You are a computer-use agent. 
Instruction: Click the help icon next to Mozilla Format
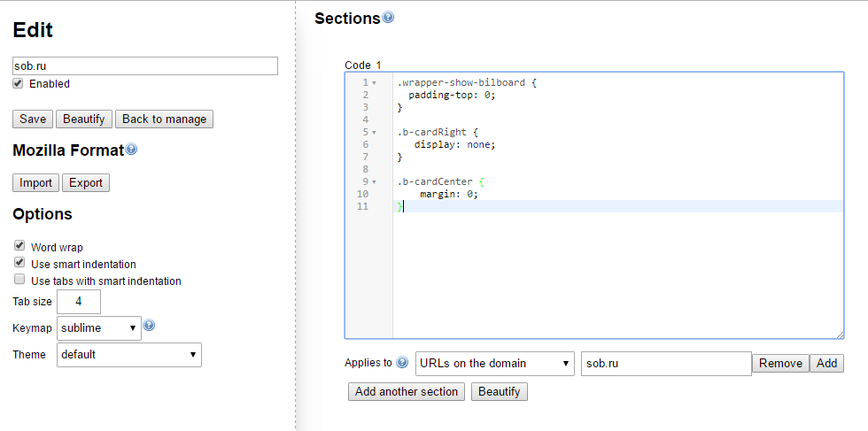coord(132,150)
